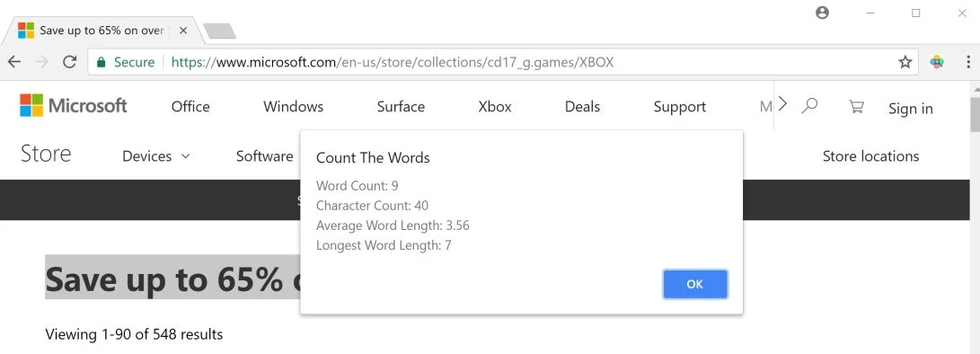980x354 pixels.
Task: Click the Count The Words dialog title
Action: click(x=373, y=157)
